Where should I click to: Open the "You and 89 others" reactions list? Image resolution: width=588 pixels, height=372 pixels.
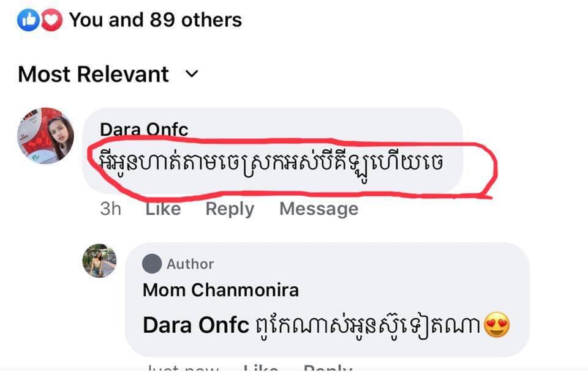click(x=155, y=20)
